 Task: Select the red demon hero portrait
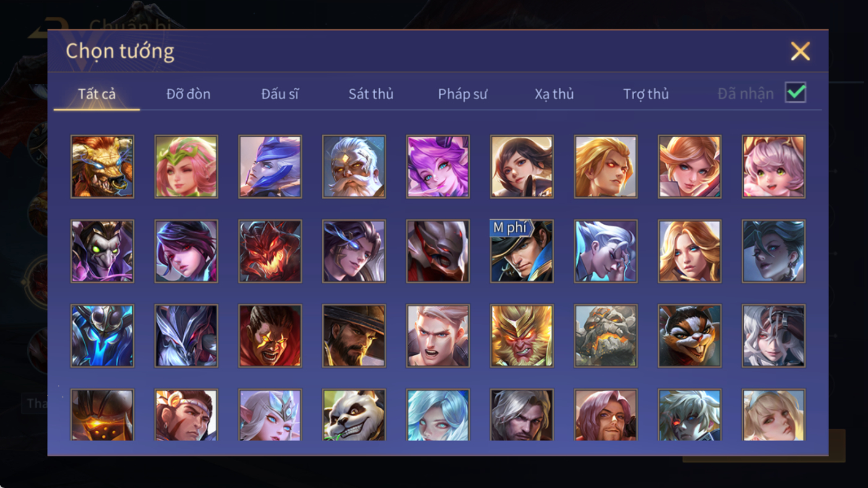click(x=270, y=251)
